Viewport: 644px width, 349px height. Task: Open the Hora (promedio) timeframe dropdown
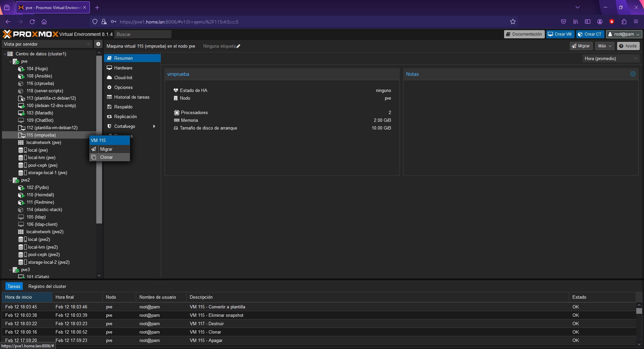click(x=610, y=58)
